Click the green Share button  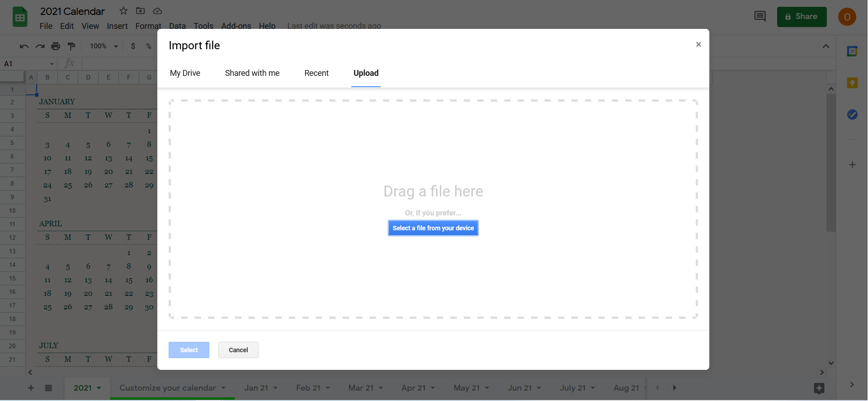point(802,17)
